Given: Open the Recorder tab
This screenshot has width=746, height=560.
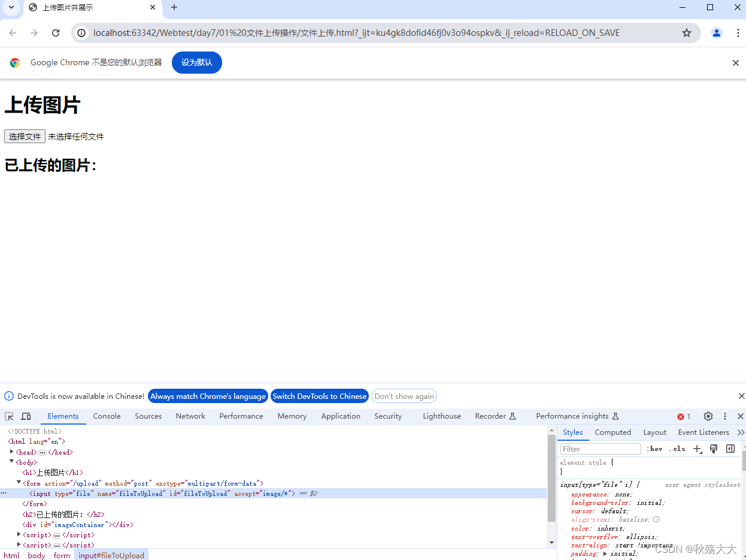Looking at the screenshot, I should click(495, 416).
